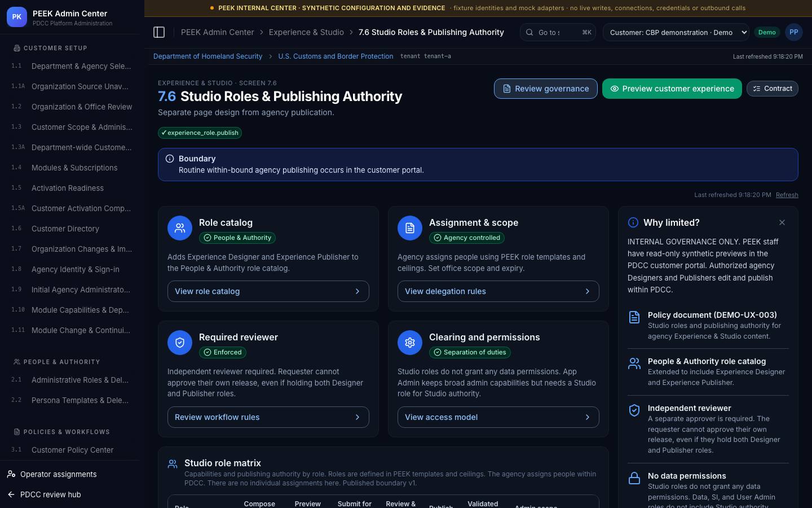Viewport: 812px width, 508px height.
Task: Select Administrative Roles & Delegation sidebar item
Action: pyautogui.click(x=72, y=380)
